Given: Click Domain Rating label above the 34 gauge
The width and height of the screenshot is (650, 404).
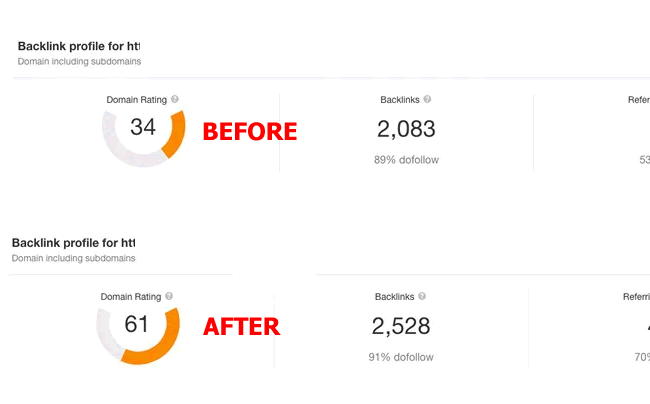Looking at the screenshot, I should [137, 100].
